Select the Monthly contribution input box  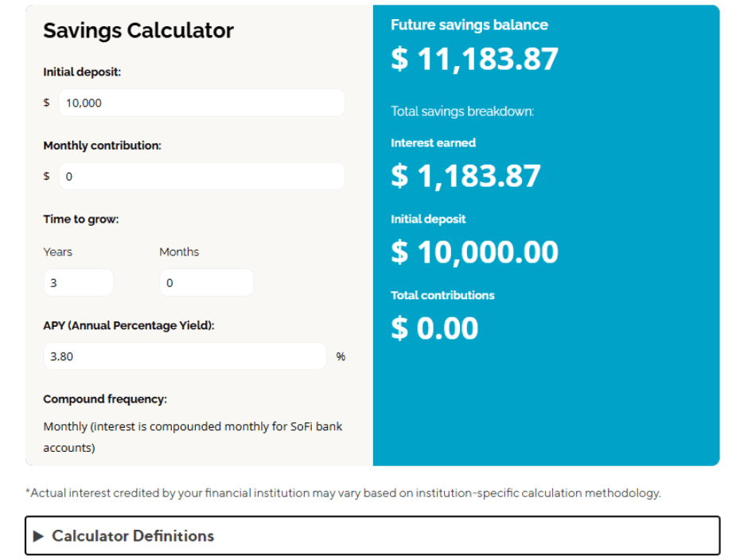click(x=201, y=177)
